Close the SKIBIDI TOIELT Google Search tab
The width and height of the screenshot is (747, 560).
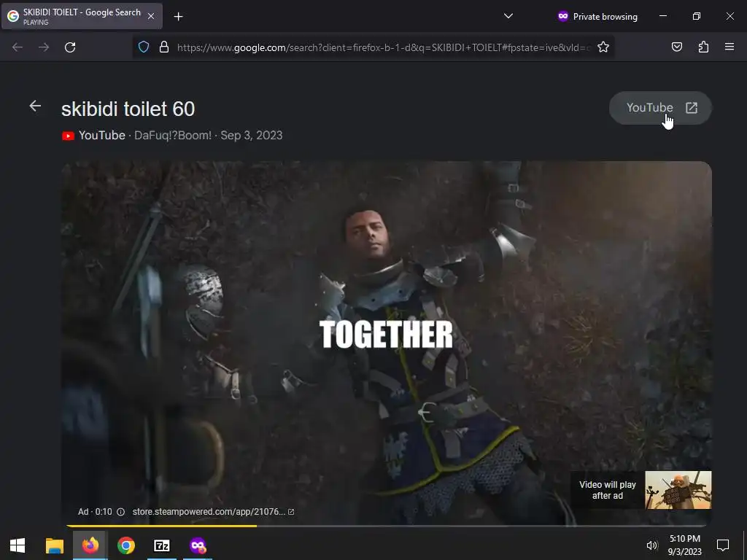coord(151,16)
